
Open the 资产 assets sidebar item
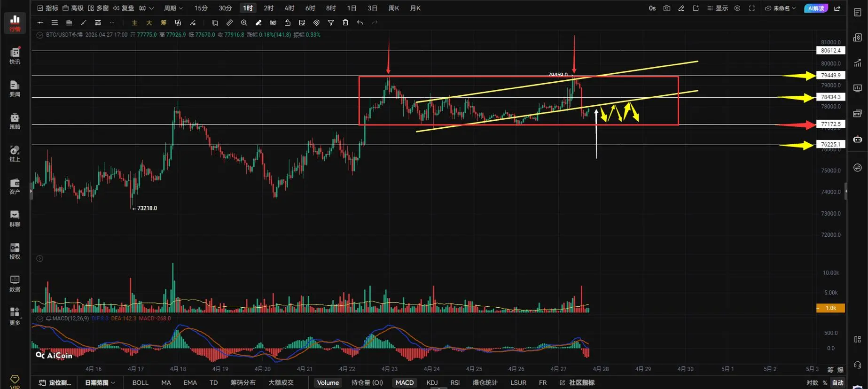point(15,186)
